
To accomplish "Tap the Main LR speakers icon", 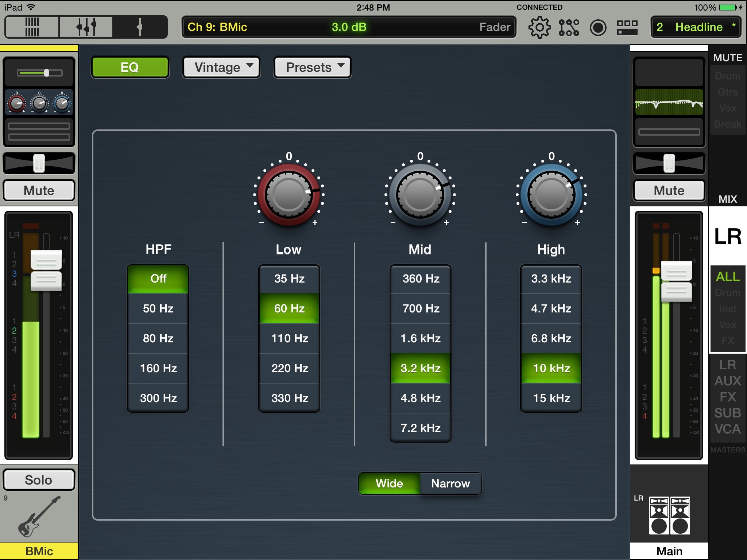I will 669,516.
